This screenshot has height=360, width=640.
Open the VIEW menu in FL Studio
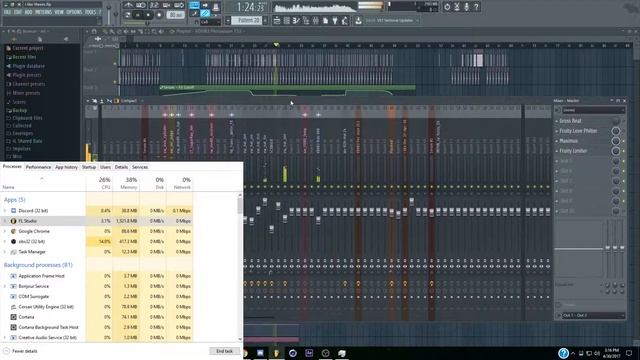(x=59, y=12)
